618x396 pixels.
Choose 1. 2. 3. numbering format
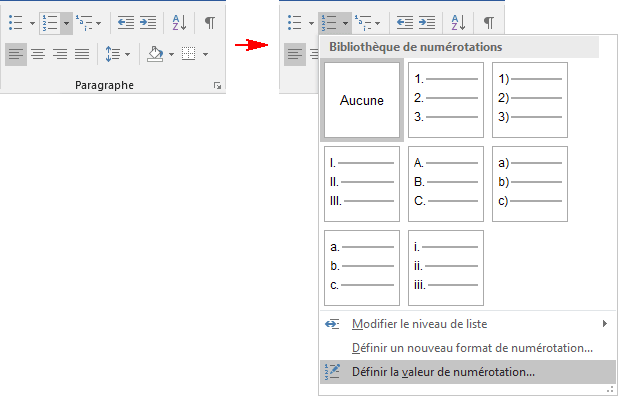(446, 100)
